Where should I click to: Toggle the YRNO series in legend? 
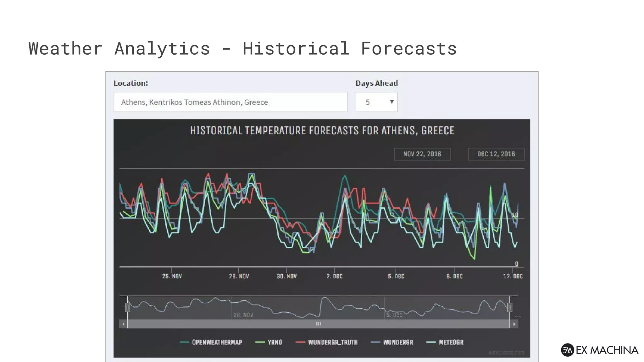coord(269,342)
